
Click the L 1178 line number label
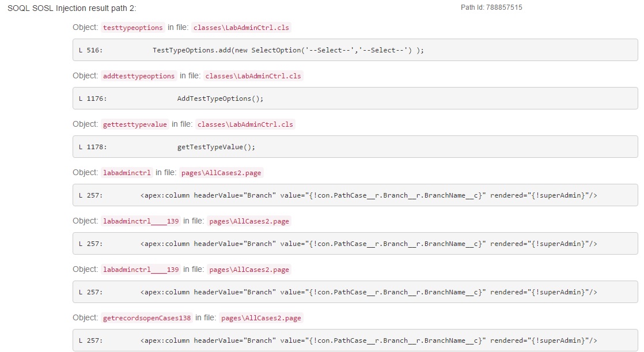[93, 147]
